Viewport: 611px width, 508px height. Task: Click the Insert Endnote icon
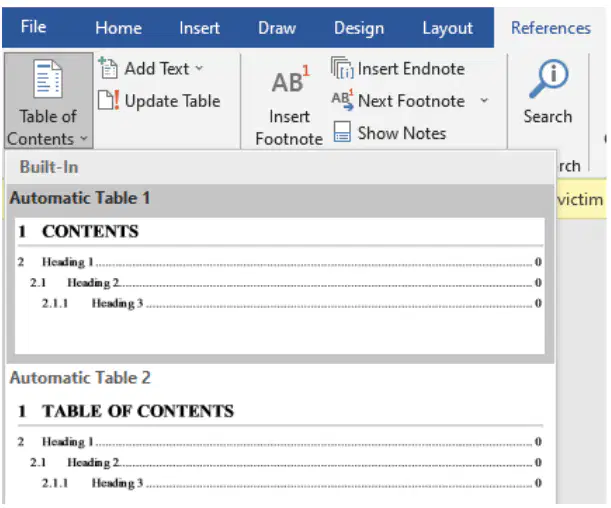[342, 68]
